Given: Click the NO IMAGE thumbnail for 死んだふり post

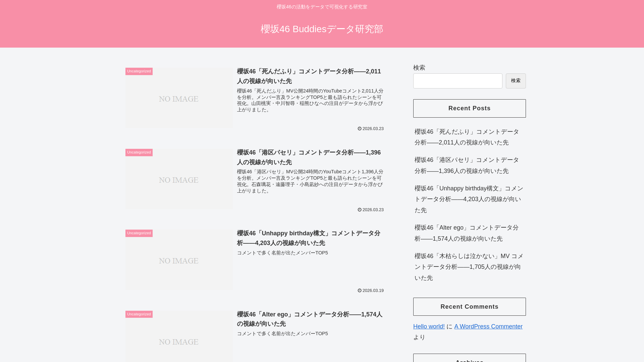Looking at the screenshot, I should [179, 98].
